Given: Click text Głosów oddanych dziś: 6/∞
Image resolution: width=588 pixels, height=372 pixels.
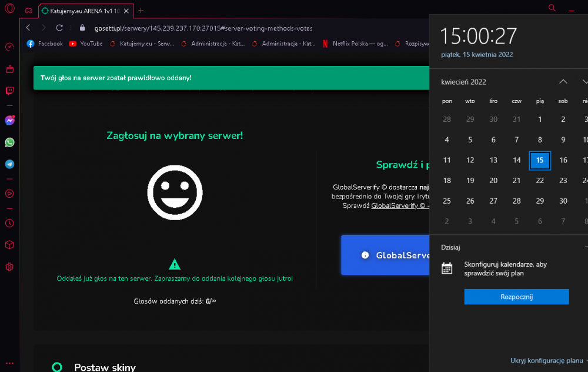Looking at the screenshot, I should 175,301.
